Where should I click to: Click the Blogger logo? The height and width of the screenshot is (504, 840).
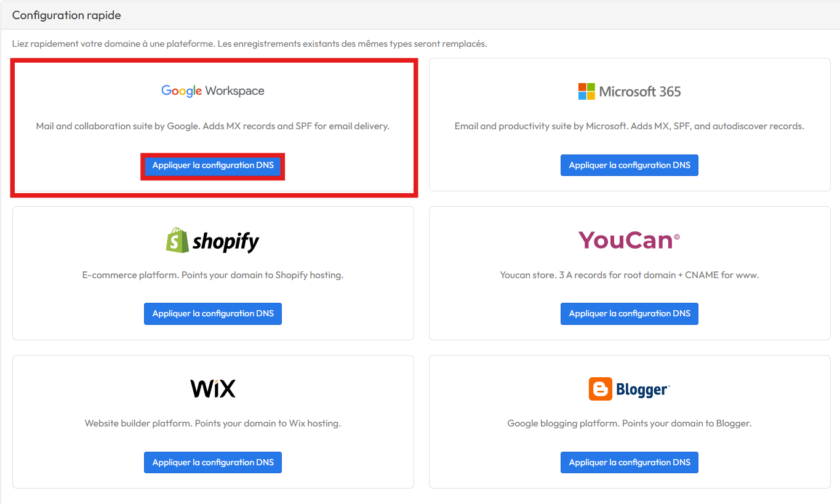pyautogui.click(x=630, y=389)
